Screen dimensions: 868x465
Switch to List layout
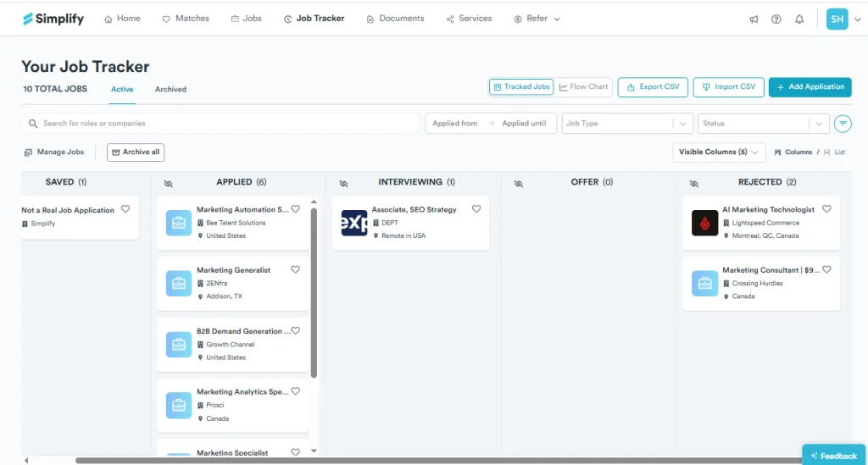(x=834, y=152)
